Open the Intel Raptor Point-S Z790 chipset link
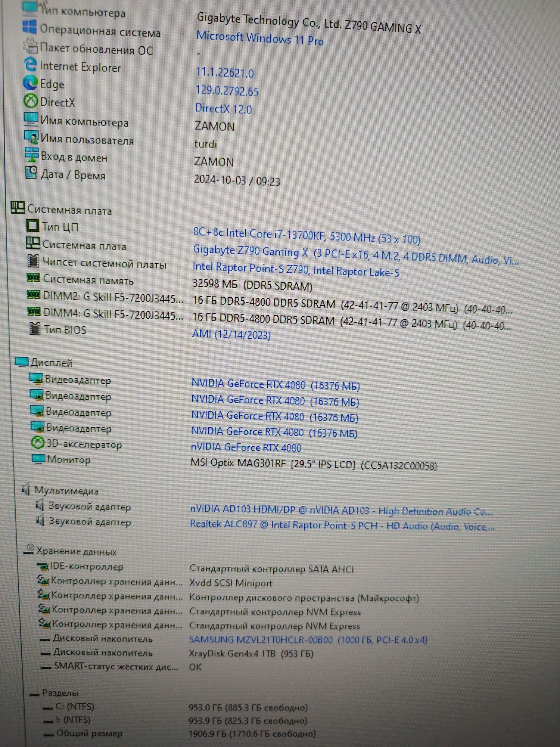The width and height of the screenshot is (560, 747). [x=296, y=269]
